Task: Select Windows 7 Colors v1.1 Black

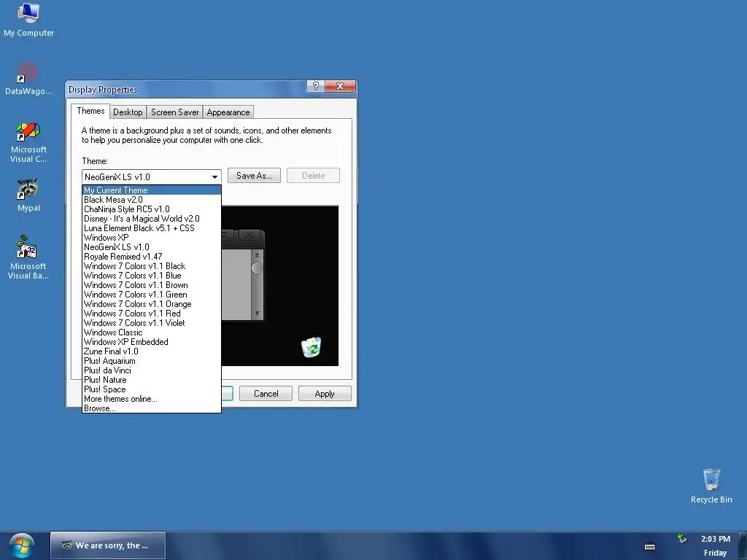Action: (x=152, y=266)
